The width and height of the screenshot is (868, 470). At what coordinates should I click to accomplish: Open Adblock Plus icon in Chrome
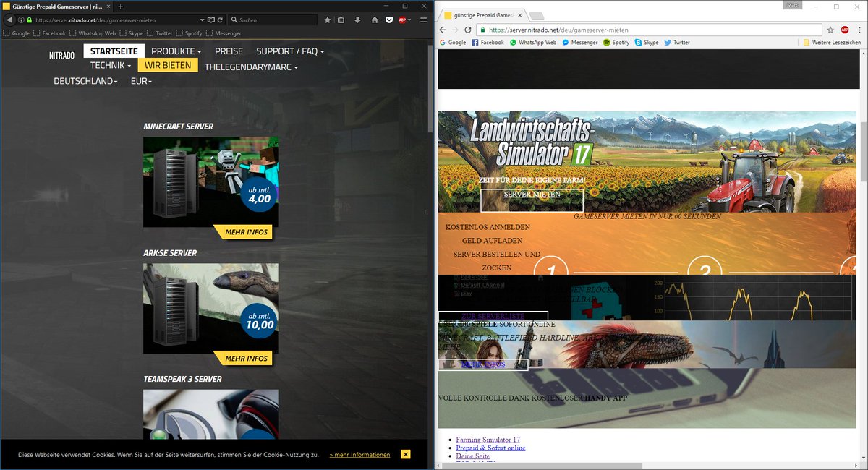click(x=844, y=30)
